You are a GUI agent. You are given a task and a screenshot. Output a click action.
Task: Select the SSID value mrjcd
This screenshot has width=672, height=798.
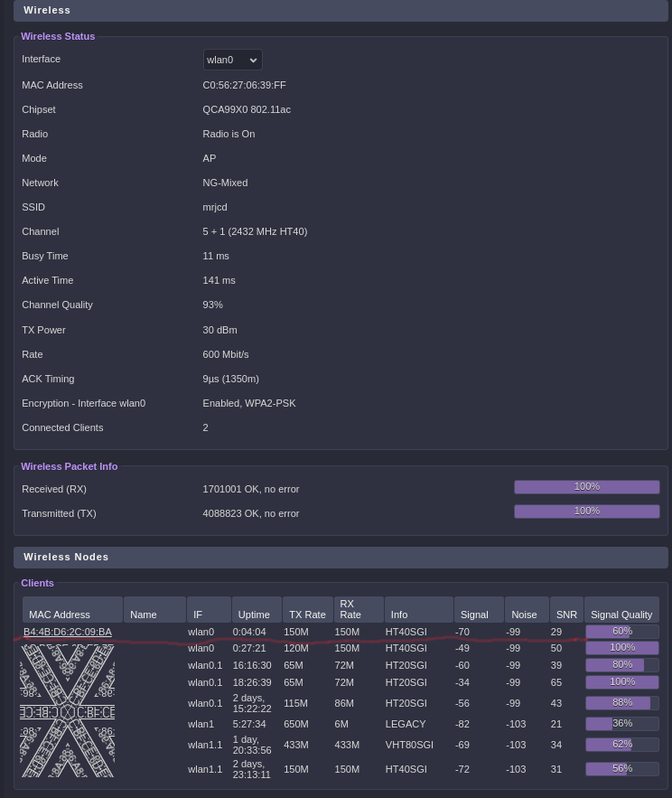pyautogui.click(x=215, y=207)
